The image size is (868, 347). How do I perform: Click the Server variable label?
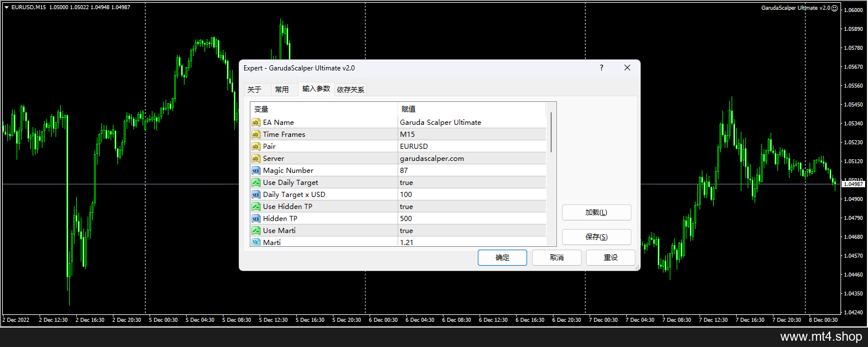coord(273,159)
